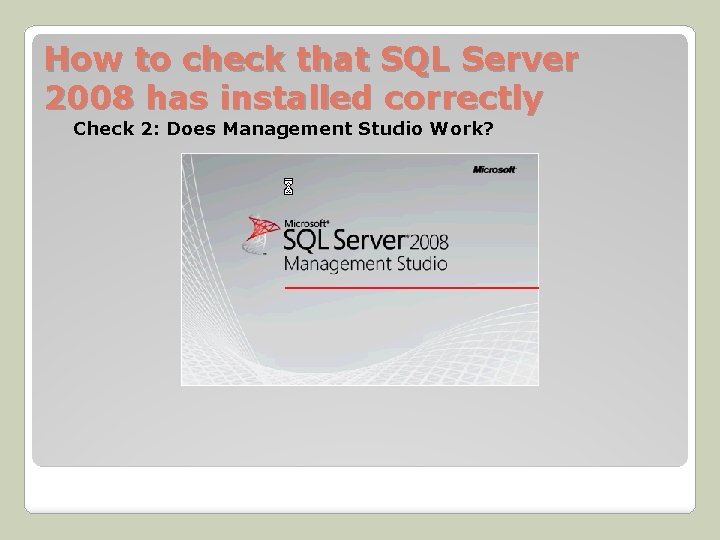The height and width of the screenshot is (540, 720).
Task: Click the hourglass busy cursor icon
Action: (288, 186)
